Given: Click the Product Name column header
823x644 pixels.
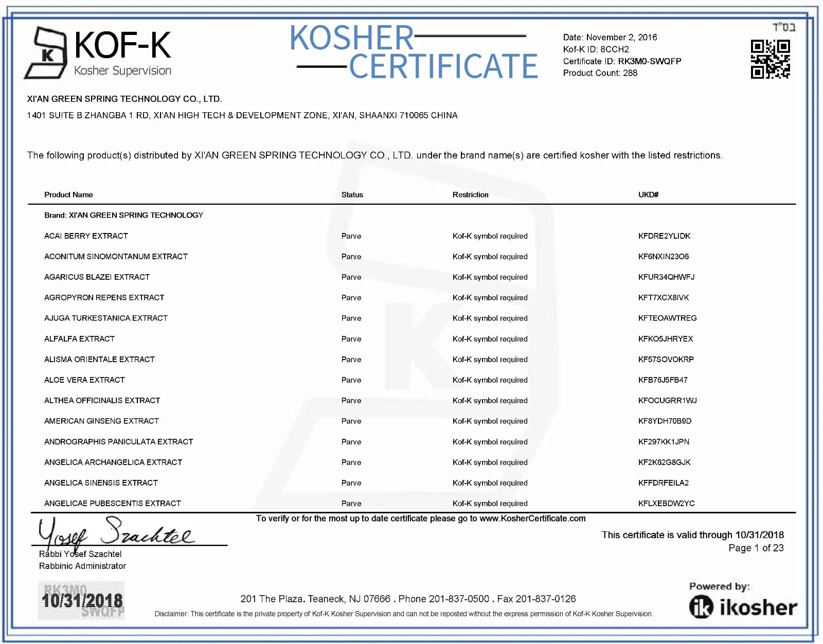Looking at the screenshot, I should 68,194.
